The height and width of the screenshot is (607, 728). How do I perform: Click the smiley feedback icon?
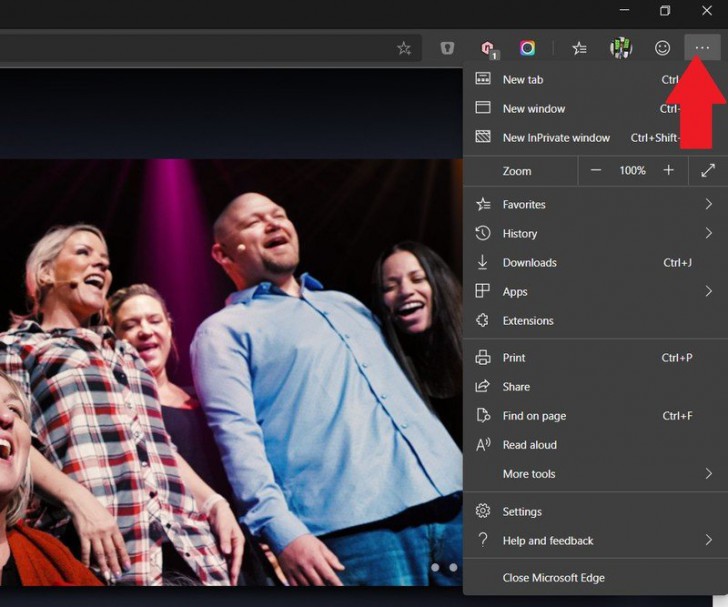click(662, 48)
